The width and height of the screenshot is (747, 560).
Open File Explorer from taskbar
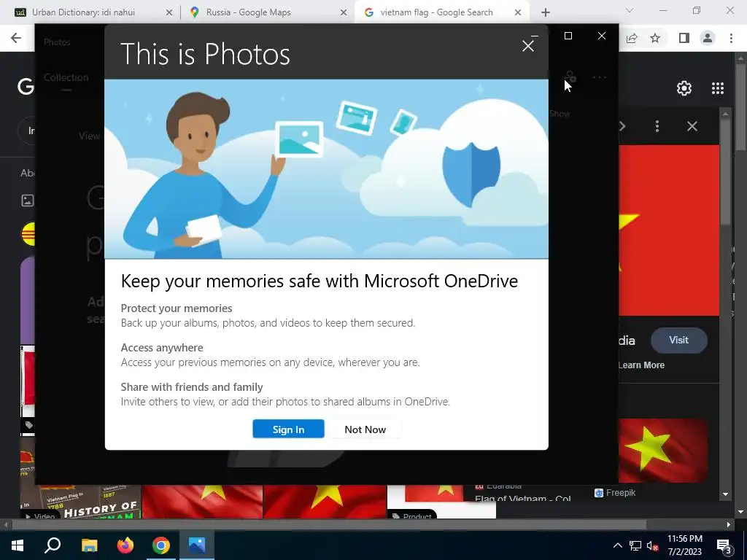tap(89, 545)
